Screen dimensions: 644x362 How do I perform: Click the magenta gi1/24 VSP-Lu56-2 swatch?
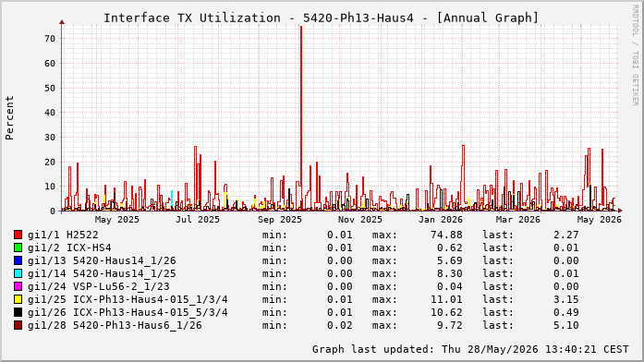18,286
